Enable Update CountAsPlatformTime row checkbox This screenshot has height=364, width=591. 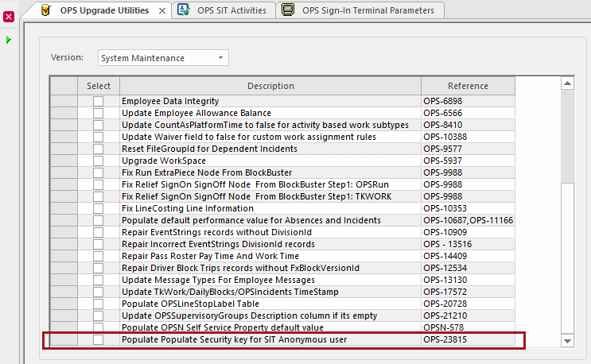(x=99, y=125)
